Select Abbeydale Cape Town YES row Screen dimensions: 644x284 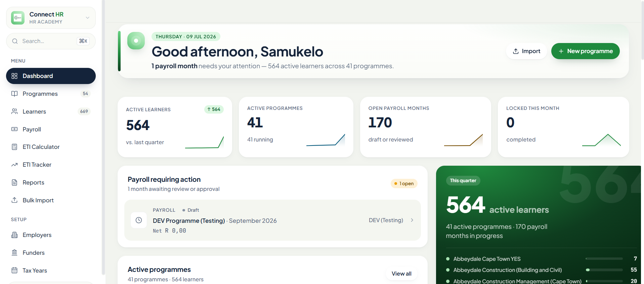pos(542,259)
